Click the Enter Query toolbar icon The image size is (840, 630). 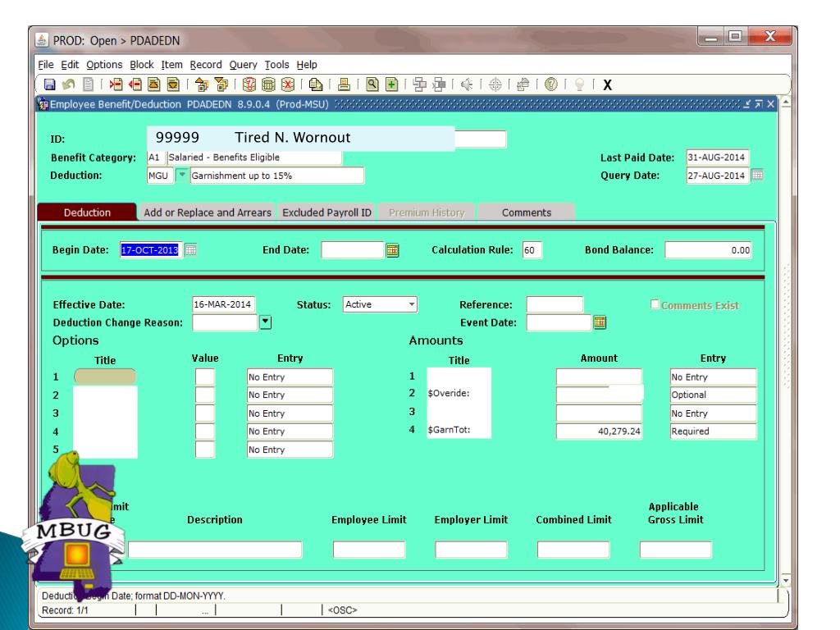click(249, 84)
